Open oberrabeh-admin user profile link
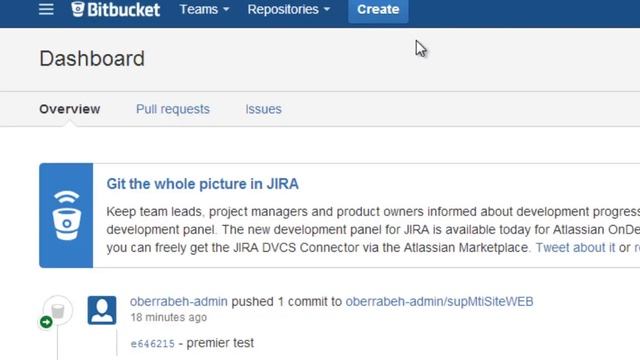The height and width of the screenshot is (360, 640). (178, 302)
